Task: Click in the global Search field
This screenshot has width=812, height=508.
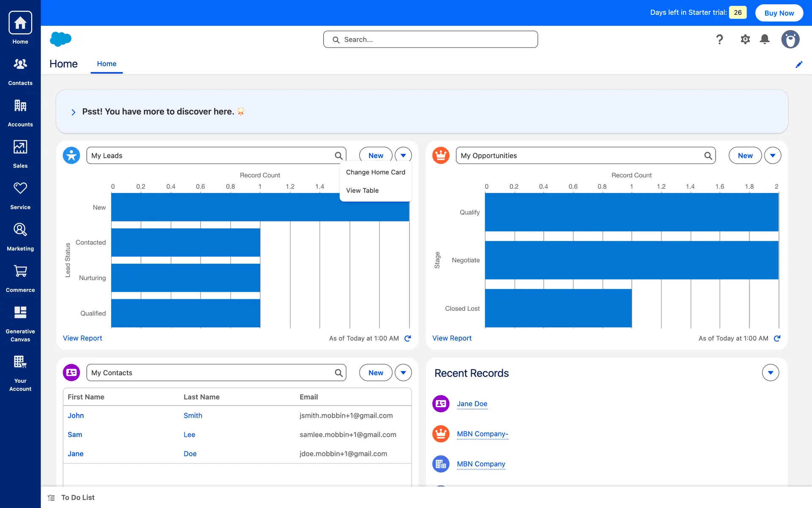Action: (x=431, y=39)
